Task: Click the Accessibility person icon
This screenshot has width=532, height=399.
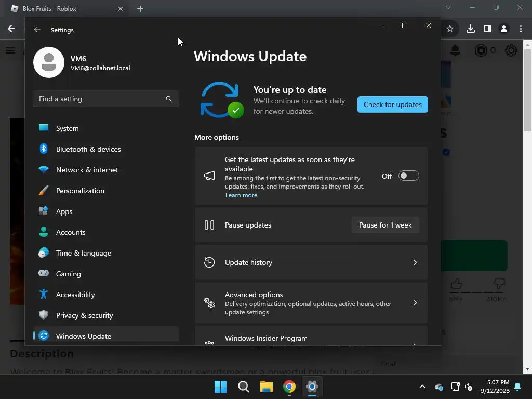Action: pos(44,294)
